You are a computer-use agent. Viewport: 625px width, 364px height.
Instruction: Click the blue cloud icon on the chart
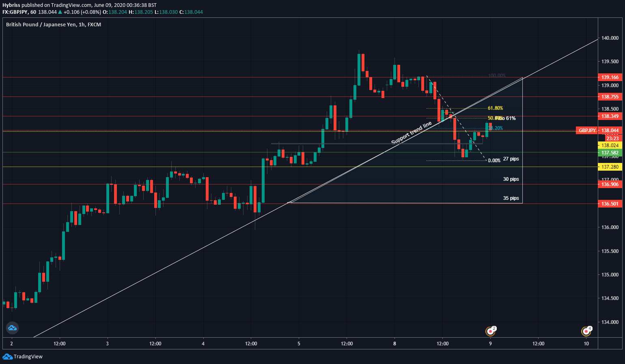(12, 328)
